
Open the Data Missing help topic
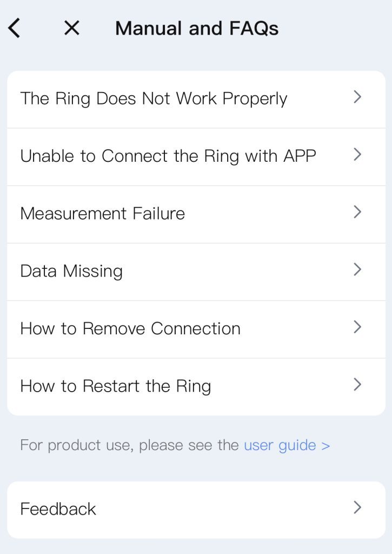(70, 271)
